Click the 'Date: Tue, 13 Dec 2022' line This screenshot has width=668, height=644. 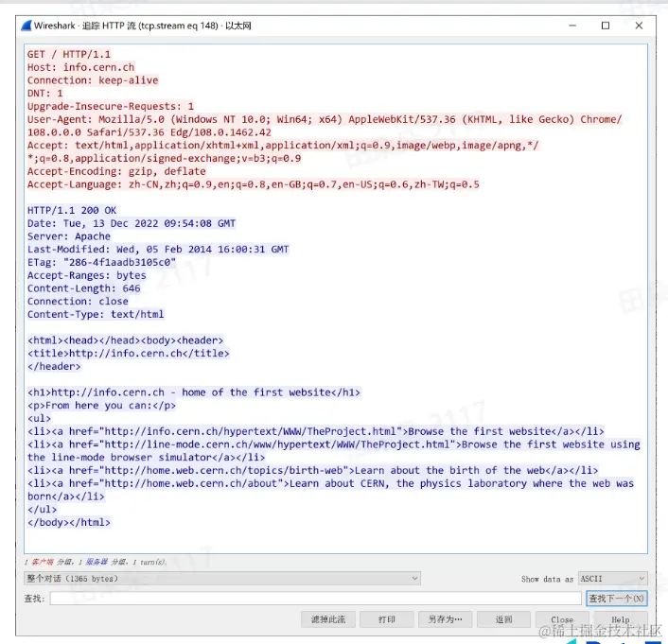point(132,223)
